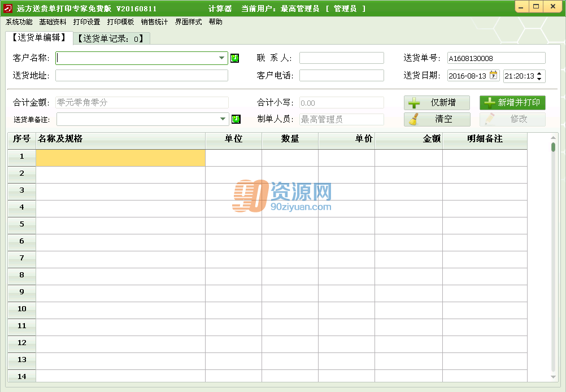Click the 制单人员 field 最高管理员

pos(342,120)
